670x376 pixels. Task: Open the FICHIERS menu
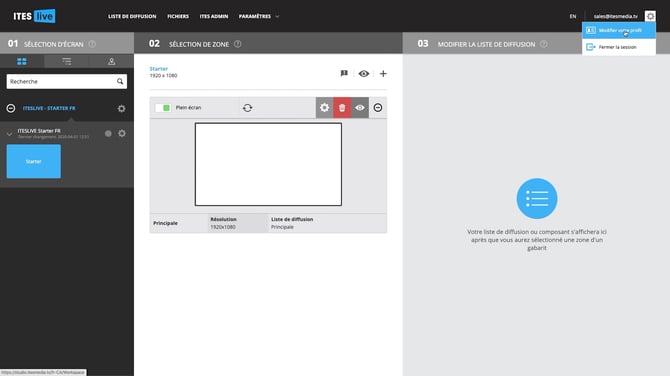[178, 16]
